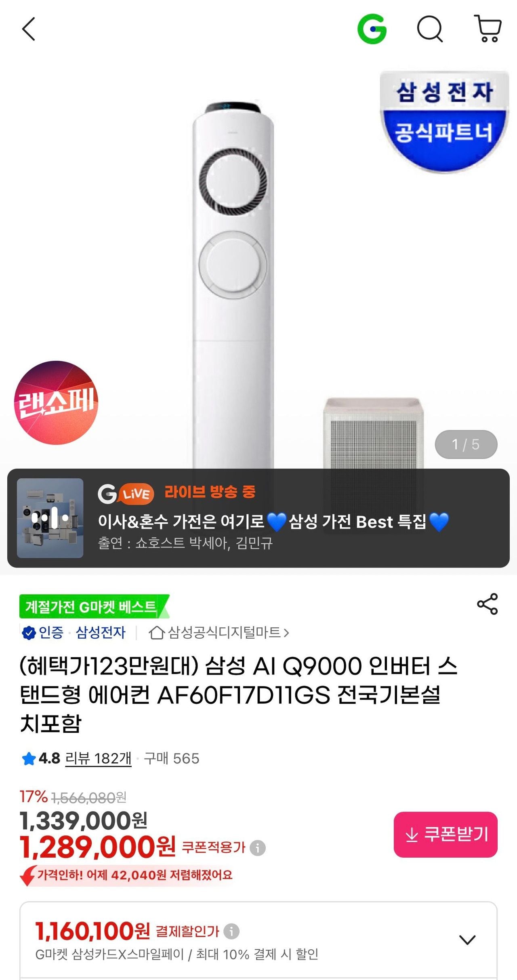Open the 리뷰 182개 reviews link
This screenshot has width=517, height=980.
point(98,759)
